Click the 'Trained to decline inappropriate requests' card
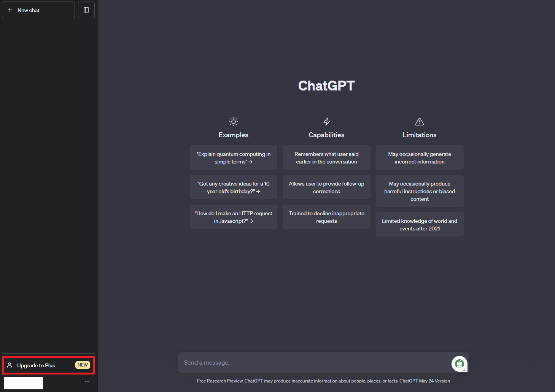555x392 pixels. point(326,217)
